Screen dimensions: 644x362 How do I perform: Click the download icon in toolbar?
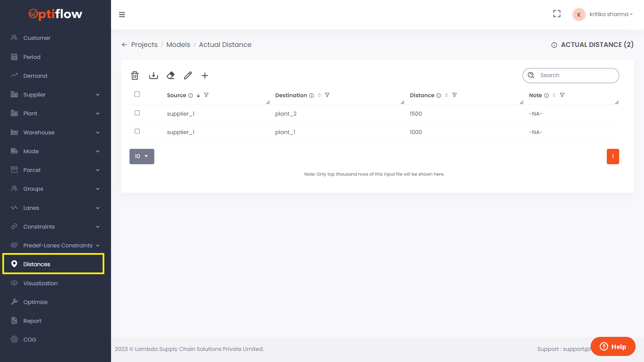153,76
